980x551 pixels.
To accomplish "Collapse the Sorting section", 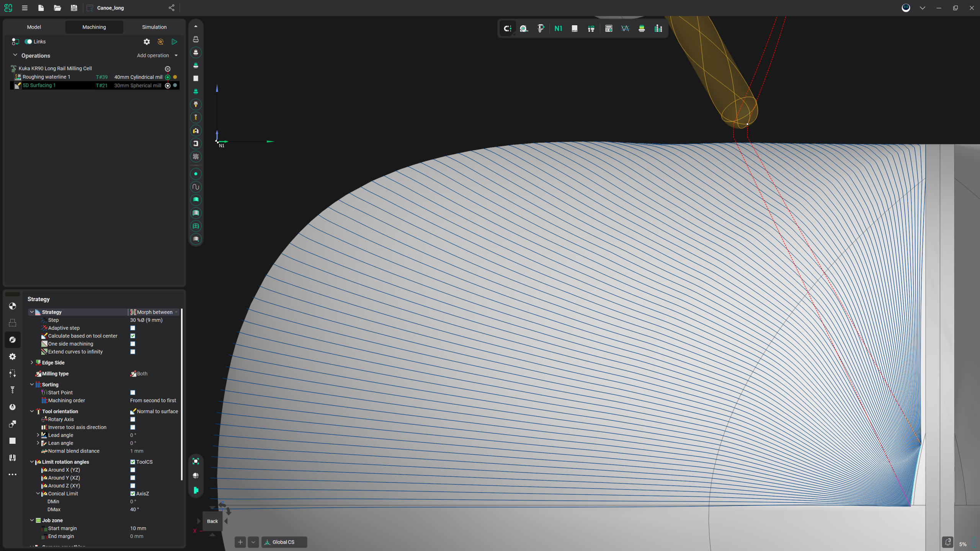I will point(32,385).
